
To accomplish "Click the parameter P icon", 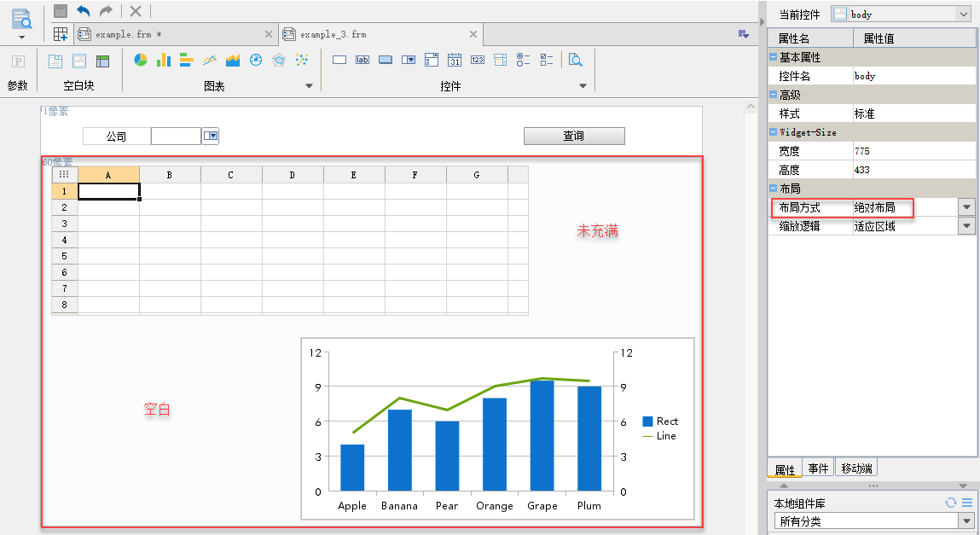I will click(18, 61).
